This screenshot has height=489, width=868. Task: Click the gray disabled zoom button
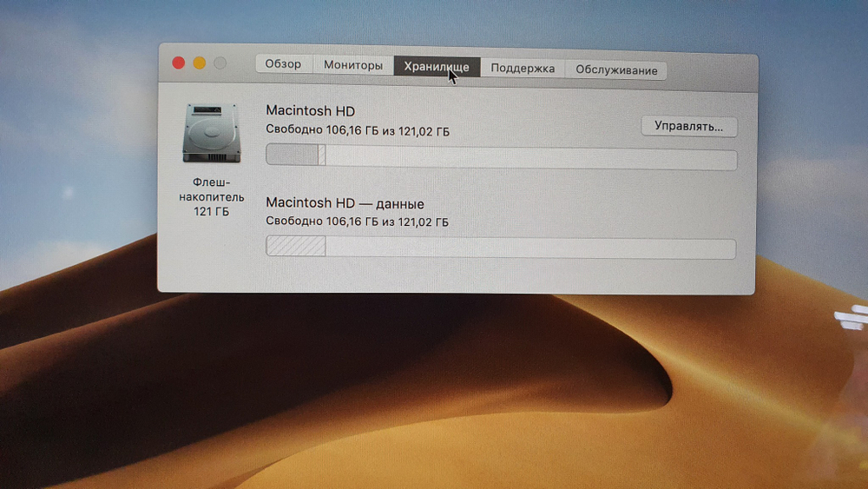point(220,63)
